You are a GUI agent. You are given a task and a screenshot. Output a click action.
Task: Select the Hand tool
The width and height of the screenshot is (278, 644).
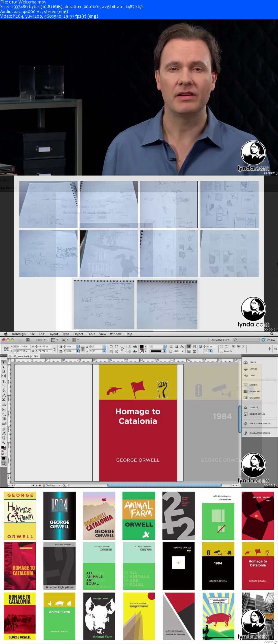point(4,438)
